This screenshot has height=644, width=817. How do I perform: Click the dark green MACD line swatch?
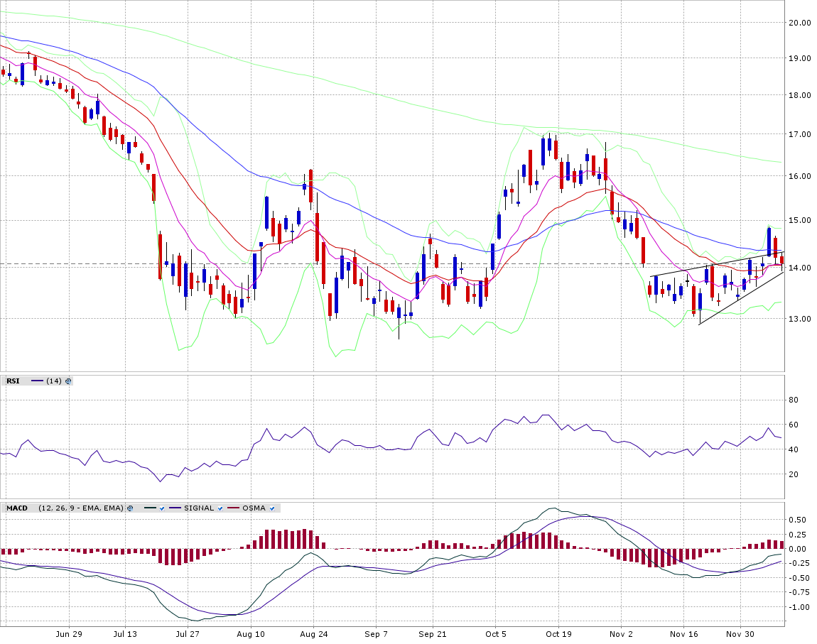pyautogui.click(x=150, y=508)
